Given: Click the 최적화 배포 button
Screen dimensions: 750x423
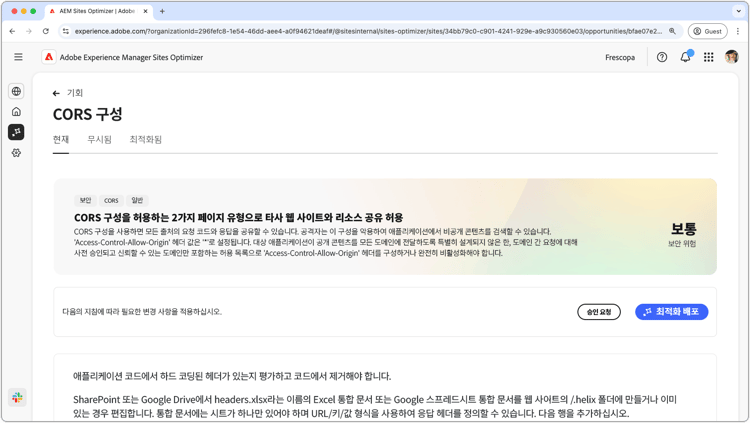Looking at the screenshot, I should pyautogui.click(x=672, y=312).
